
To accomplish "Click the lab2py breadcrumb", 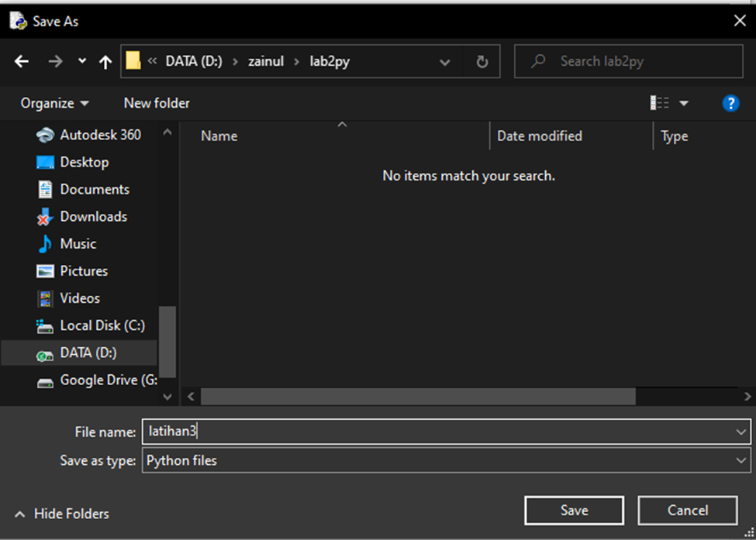I will click(x=330, y=62).
